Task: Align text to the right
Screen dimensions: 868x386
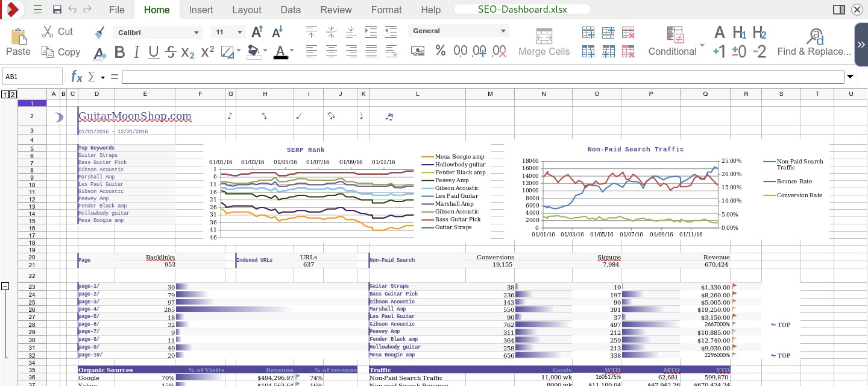Action: 351,52
